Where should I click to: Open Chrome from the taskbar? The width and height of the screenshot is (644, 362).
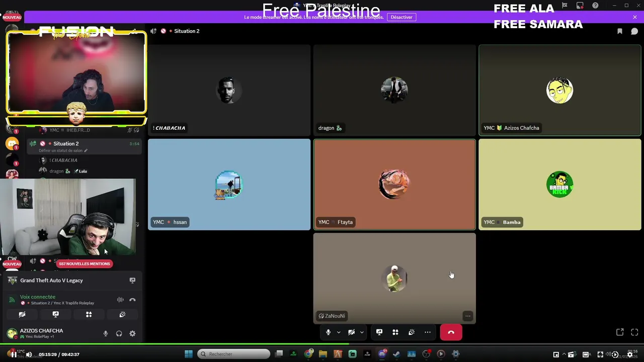308,354
